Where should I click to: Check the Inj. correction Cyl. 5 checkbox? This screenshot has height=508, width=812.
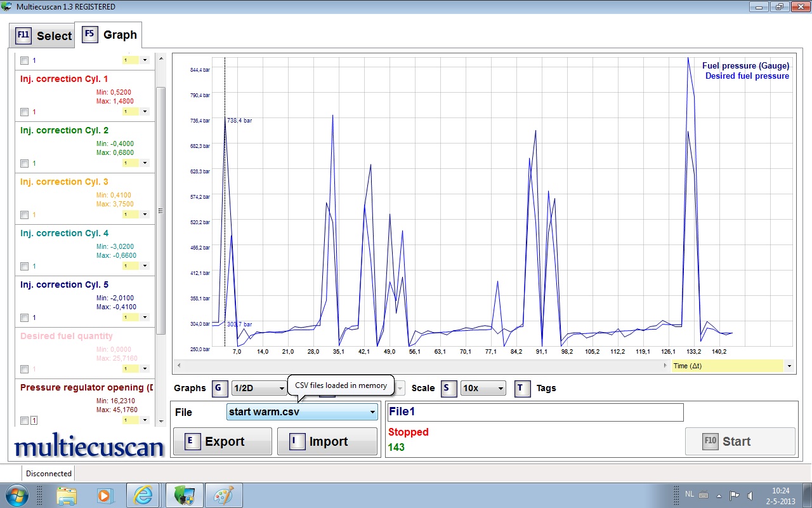click(x=24, y=317)
